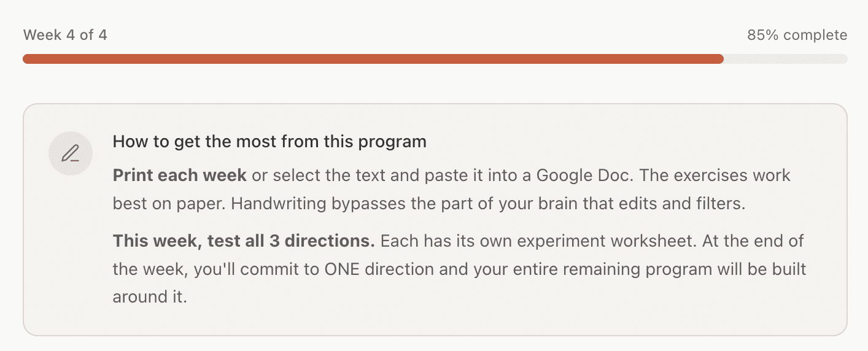Click the unfilled gray end of progress bar
The width and height of the screenshot is (868, 351).
786,59
